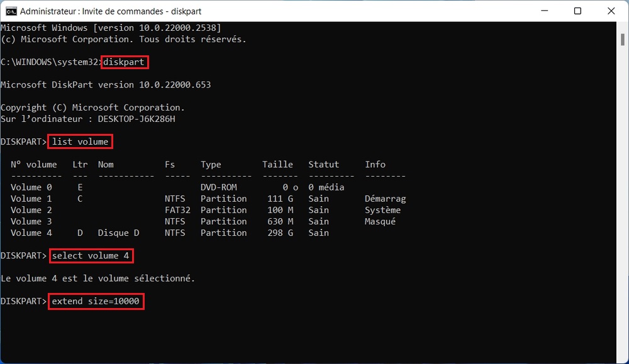Click the 'Démarrag' info value
This screenshot has height=364, width=629.
385,199
